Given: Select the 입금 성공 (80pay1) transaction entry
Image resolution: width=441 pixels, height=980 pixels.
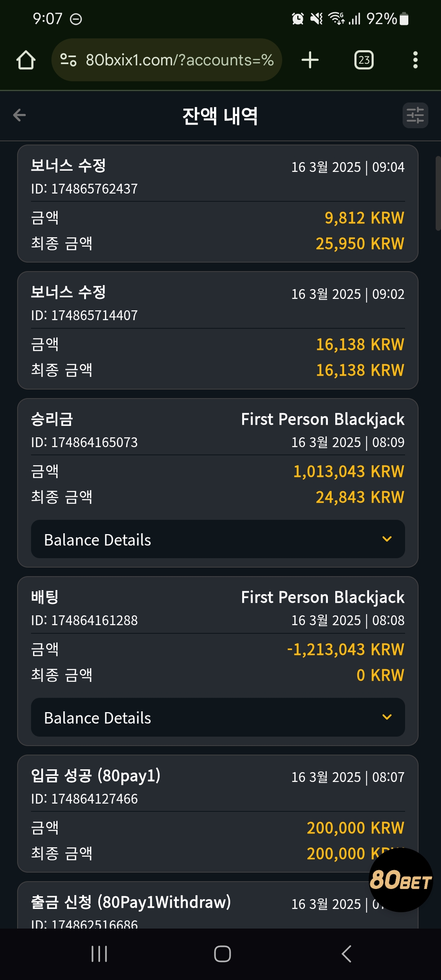Looking at the screenshot, I should (x=218, y=814).
